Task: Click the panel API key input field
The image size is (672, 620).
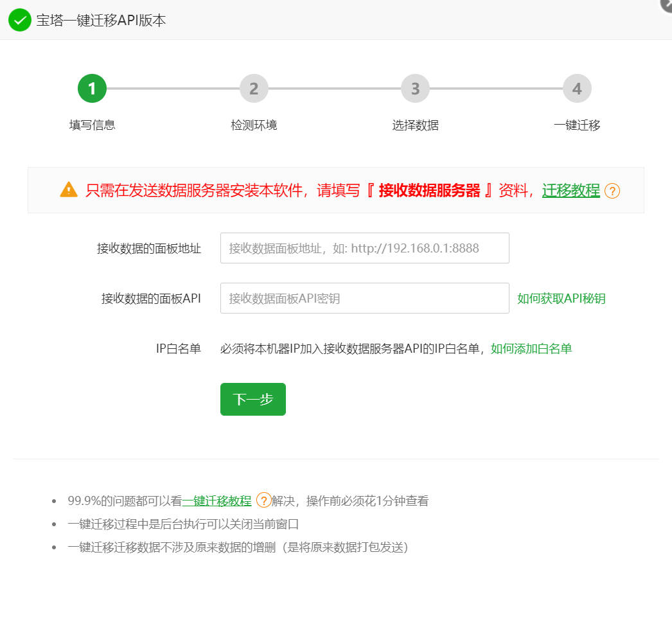Action: [x=364, y=297]
